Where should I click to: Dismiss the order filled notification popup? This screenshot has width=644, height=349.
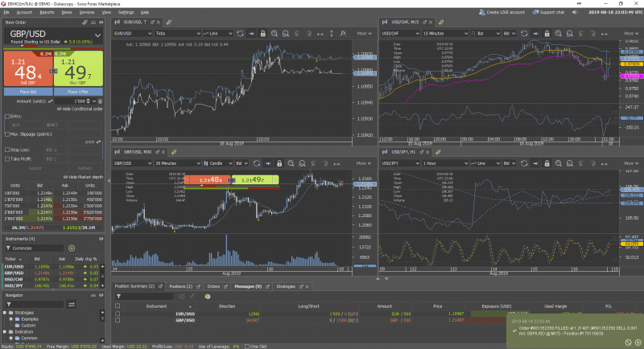click(638, 342)
